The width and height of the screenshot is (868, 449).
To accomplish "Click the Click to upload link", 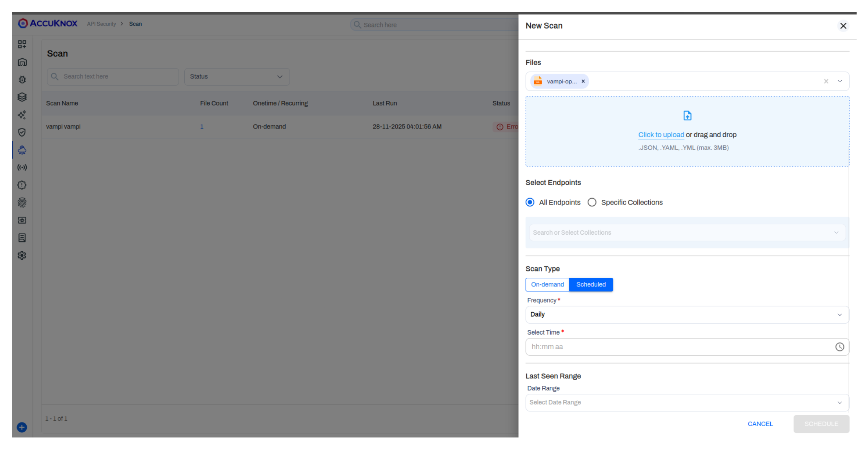I will pos(661,135).
